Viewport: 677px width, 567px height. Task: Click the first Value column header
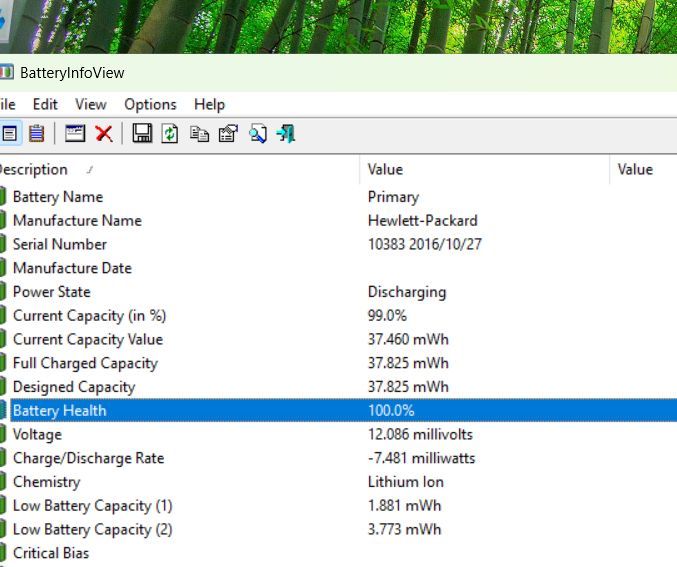point(385,169)
